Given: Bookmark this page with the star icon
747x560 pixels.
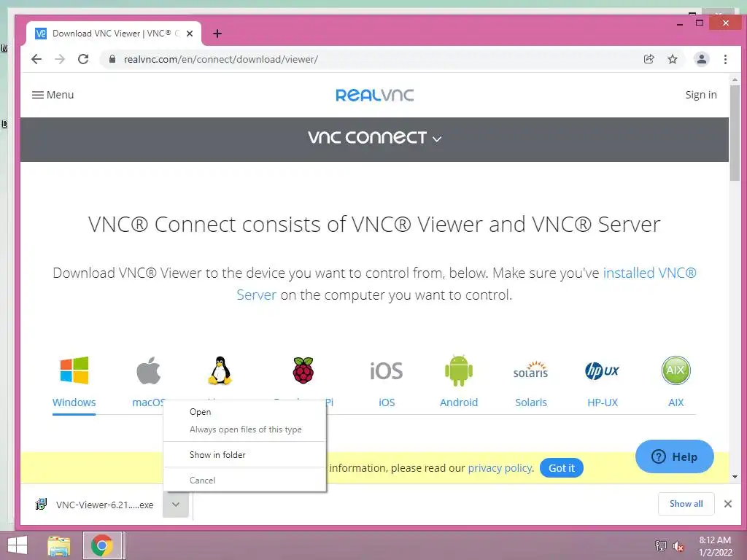Looking at the screenshot, I should (x=672, y=59).
